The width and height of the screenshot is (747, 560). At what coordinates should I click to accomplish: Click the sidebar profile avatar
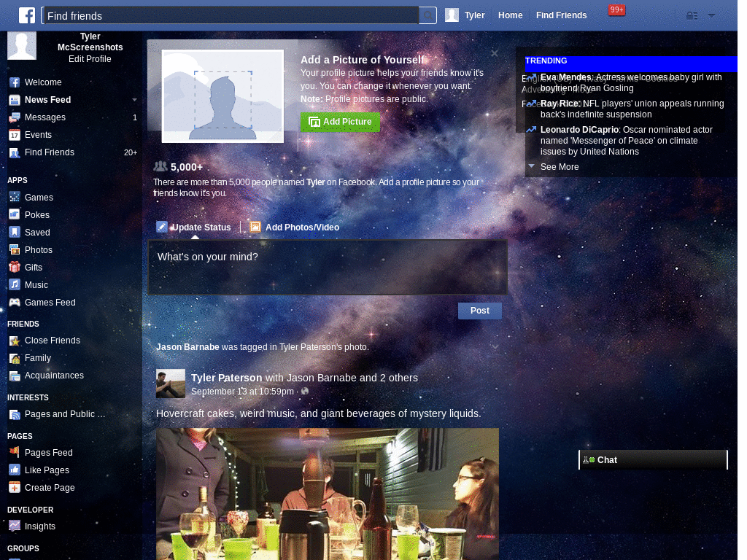point(21,45)
